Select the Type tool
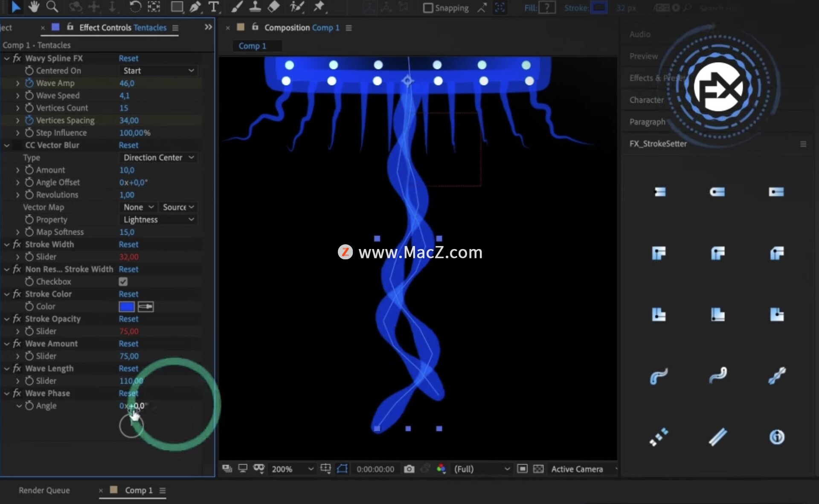This screenshot has height=504, width=819. 213,7
